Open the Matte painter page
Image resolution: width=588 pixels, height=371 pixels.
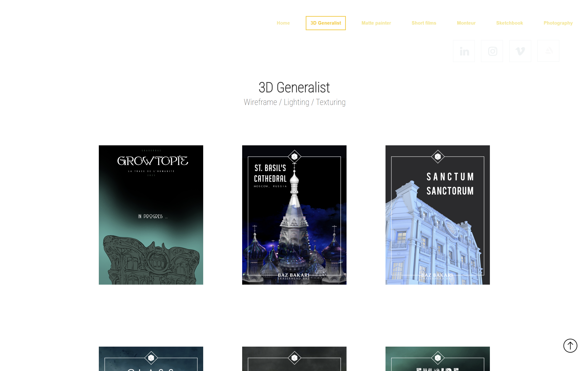coord(376,23)
